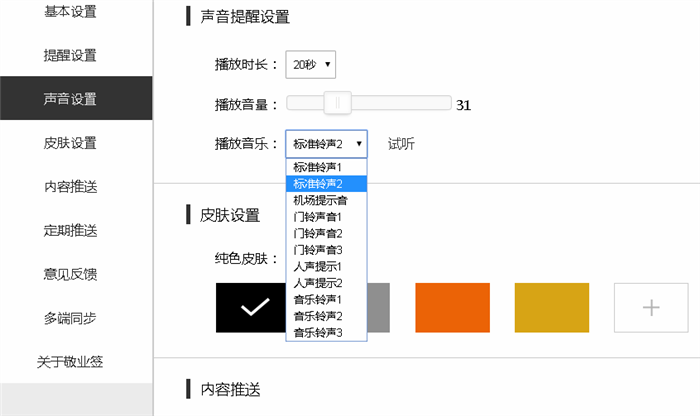700x416 pixels.
Task: Open 关于敬业签 page
Action: [x=70, y=361]
